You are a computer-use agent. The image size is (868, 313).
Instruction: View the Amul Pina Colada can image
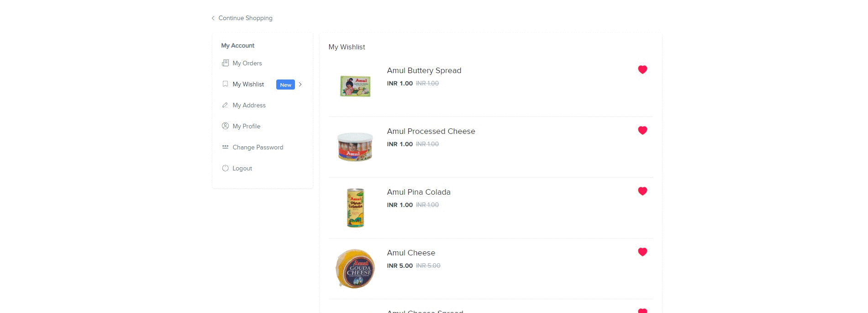(355, 208)
